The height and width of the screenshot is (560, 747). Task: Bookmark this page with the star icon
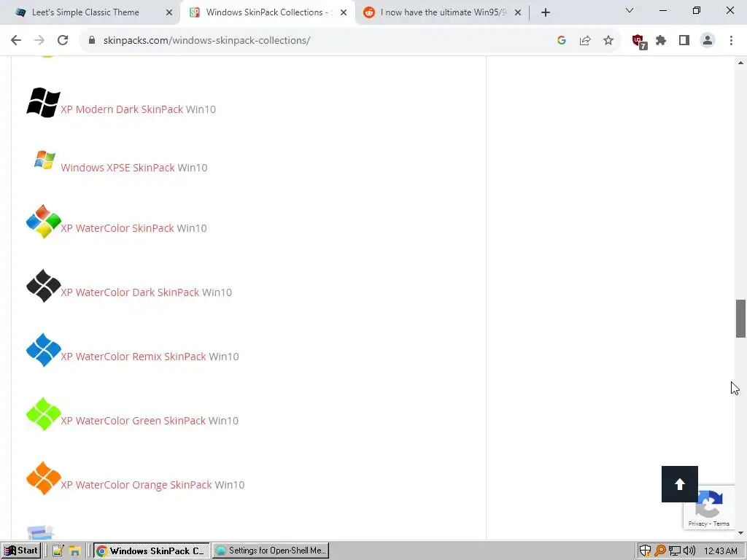608,41
